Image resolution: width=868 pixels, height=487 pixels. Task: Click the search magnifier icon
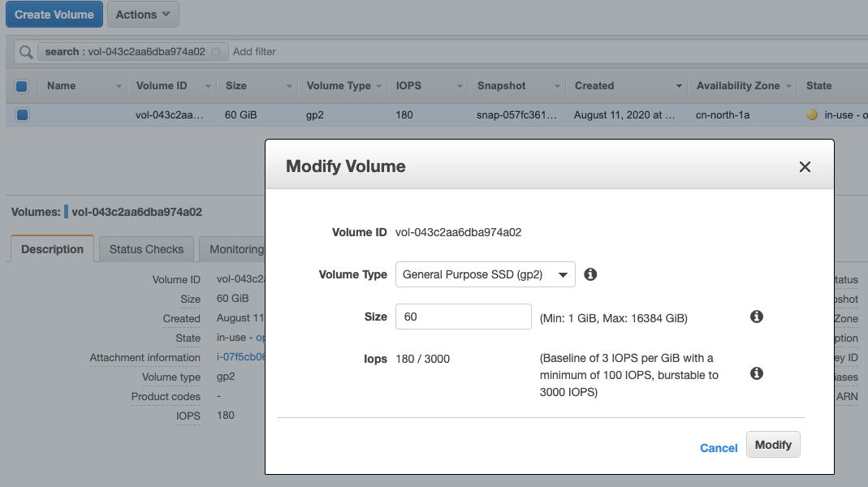tap(26, 52)
